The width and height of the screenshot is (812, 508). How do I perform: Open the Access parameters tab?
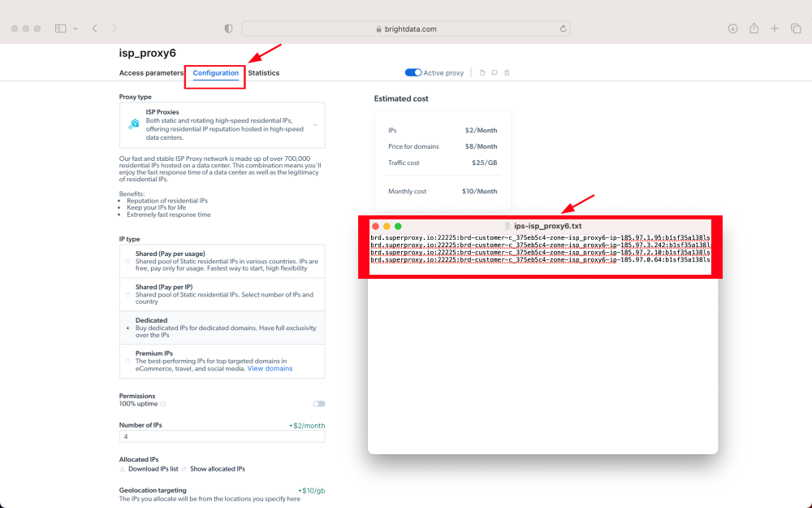tap(150, 72)
